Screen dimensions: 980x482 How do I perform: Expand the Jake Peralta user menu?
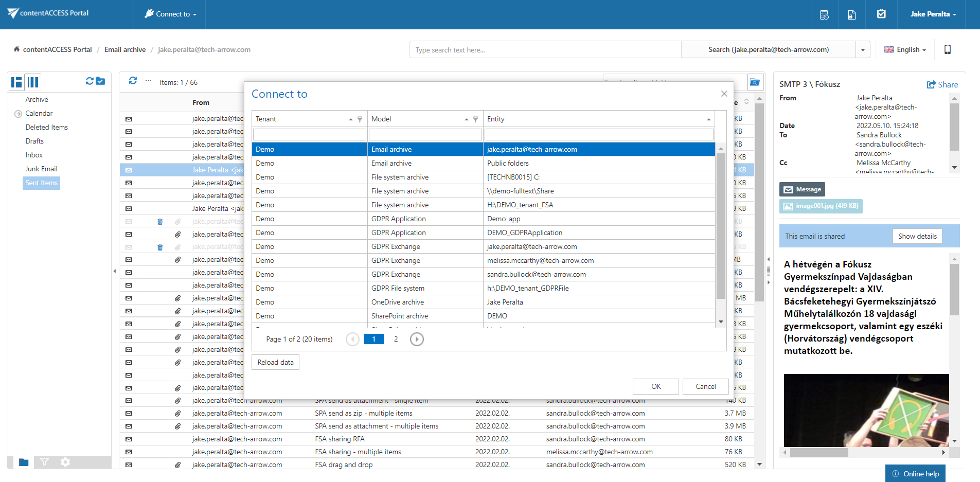pos(933,14)
